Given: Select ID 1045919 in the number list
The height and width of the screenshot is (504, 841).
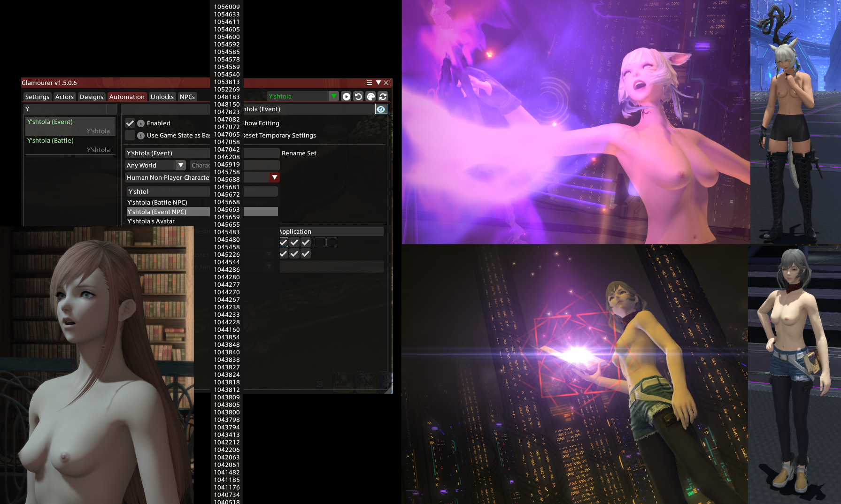Looking at the screenshot, I should [x=227, y=164].
